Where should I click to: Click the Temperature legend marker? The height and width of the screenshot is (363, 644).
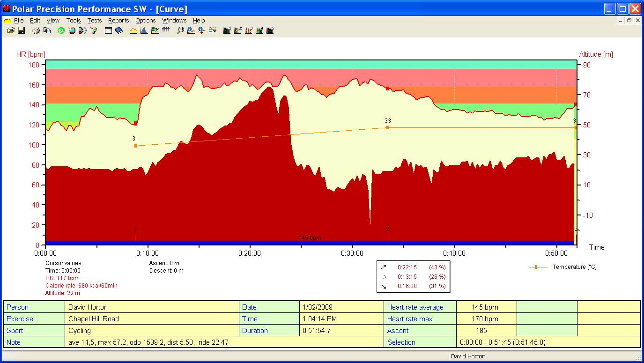pyautogui.click(x=536, y=267)
